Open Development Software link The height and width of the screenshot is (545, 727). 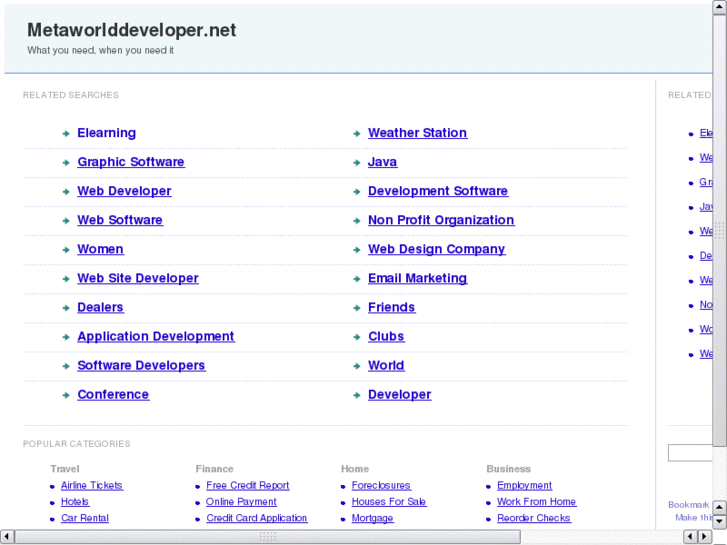coord(438,191)
